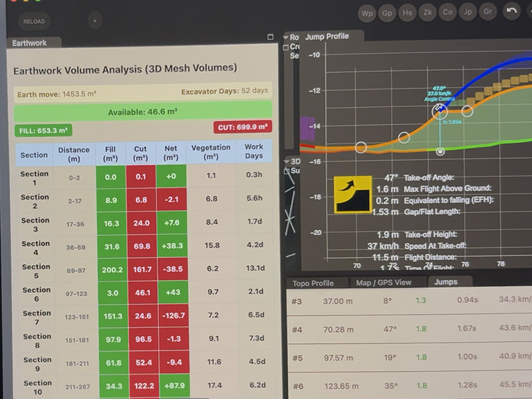Viewport: 532px width, 399px height.
Task: Select the Zk toolbar icon
Action: (x=428, y=13)
